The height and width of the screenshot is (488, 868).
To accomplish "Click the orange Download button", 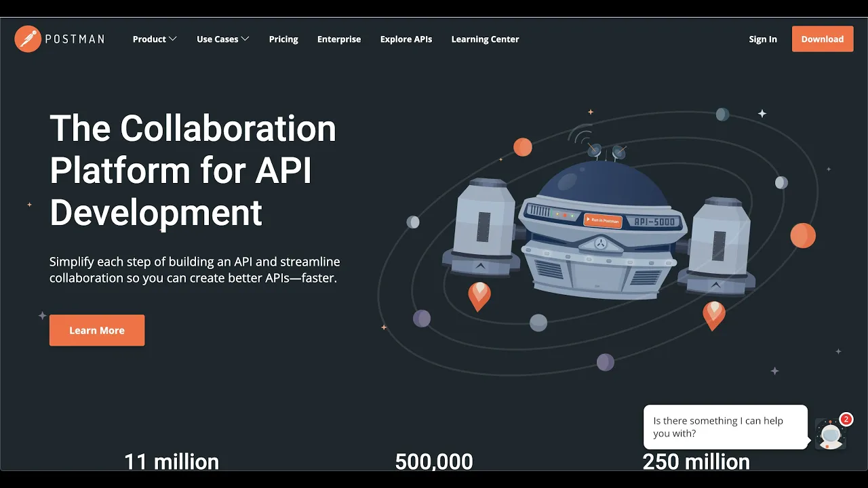I will pos(823,39).
